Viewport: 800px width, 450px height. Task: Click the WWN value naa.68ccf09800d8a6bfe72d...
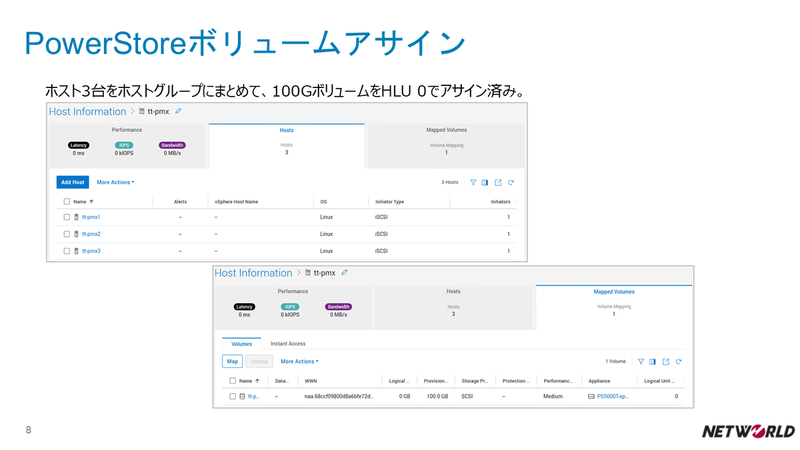[339, 396]
